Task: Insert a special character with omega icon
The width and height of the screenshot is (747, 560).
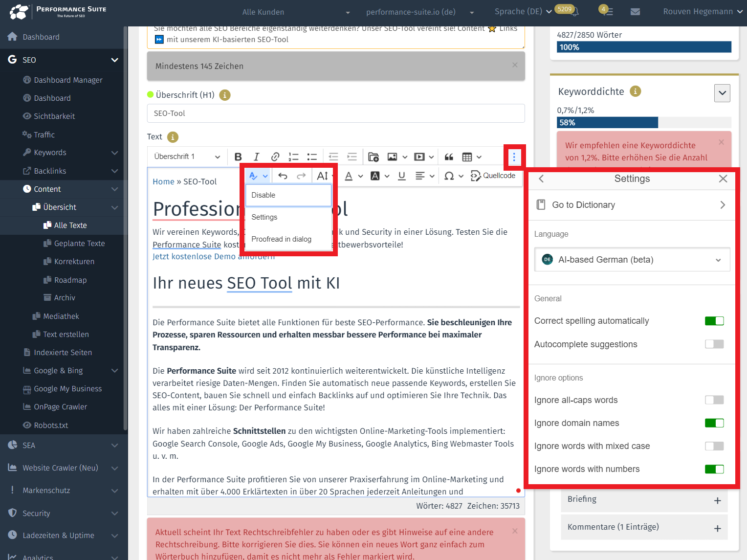Action: 449,176
